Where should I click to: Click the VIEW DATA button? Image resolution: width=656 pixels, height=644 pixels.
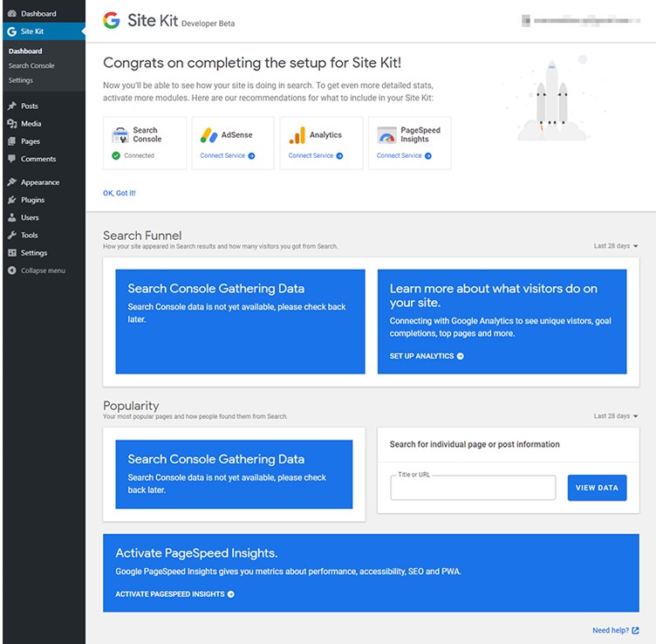[x=597, y=488]
